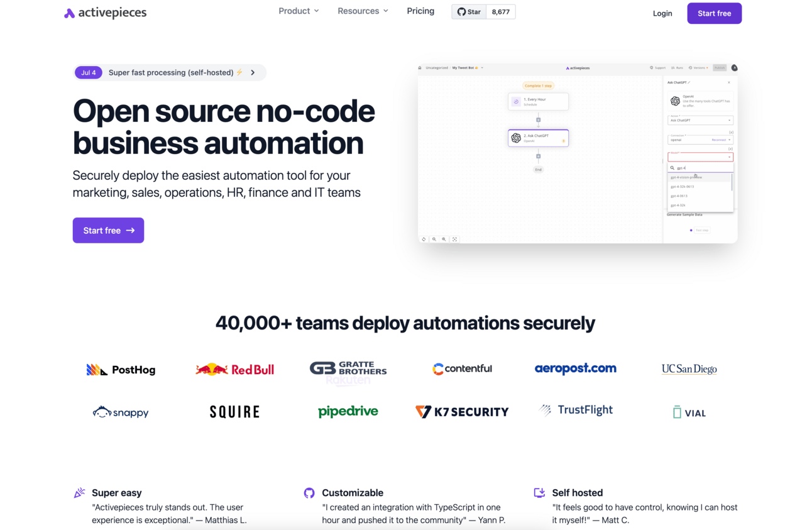Click the plus icon between Every Hour and Ask ChatGPT
This screenshot has height=530, width=812.
click(538, 120)
